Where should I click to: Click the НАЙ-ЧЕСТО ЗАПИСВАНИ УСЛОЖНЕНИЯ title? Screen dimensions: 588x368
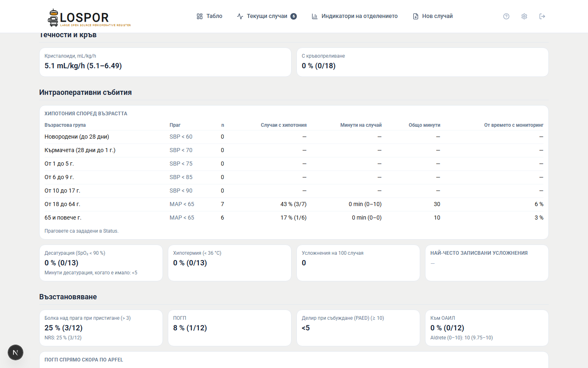pos(479,253)
